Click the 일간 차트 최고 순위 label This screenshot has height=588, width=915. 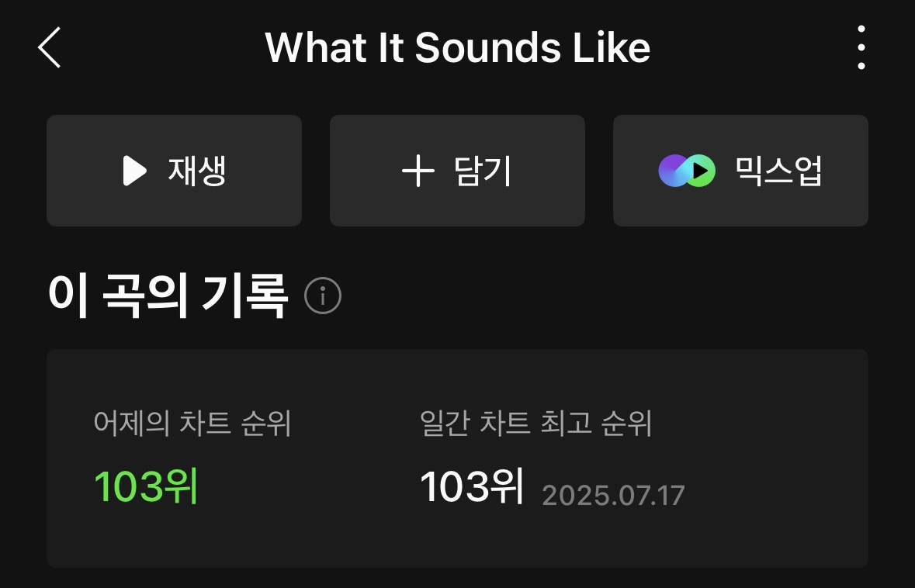(x=535, y=423)
